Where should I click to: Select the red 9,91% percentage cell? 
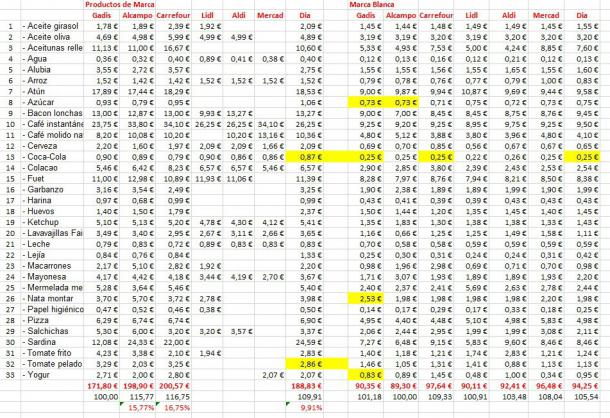point(305,408)
